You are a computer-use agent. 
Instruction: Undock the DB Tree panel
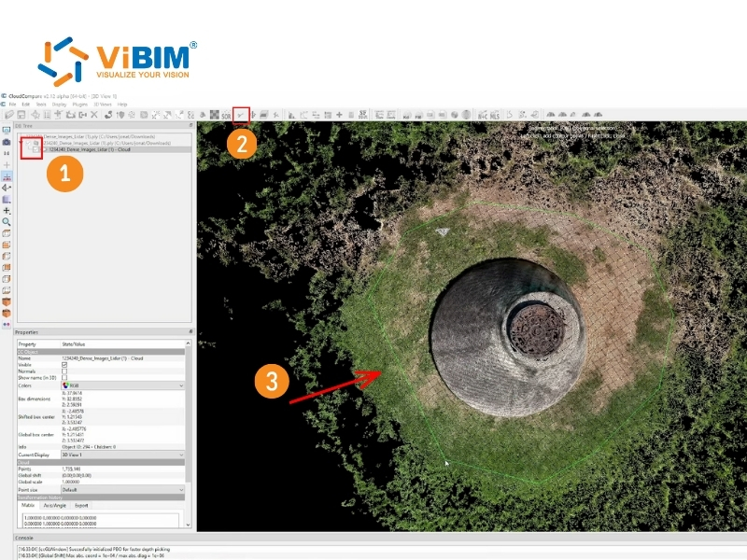pyautogui.click(x=193, y=125)
